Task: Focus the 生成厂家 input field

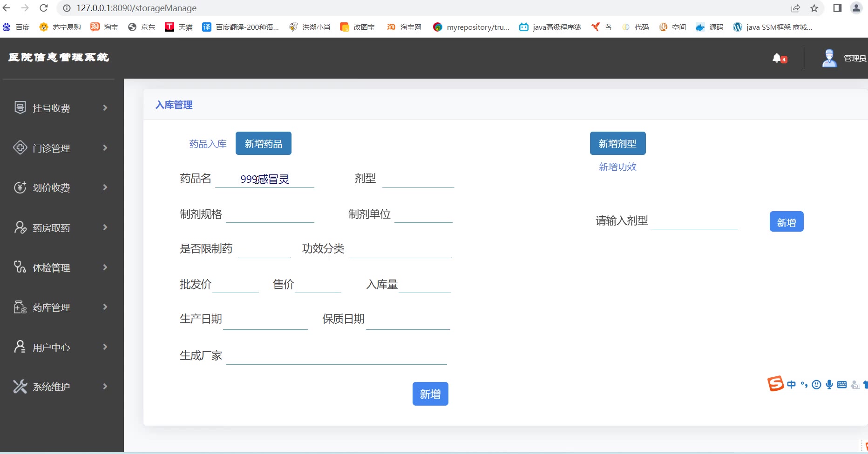Action: point(336,356)
